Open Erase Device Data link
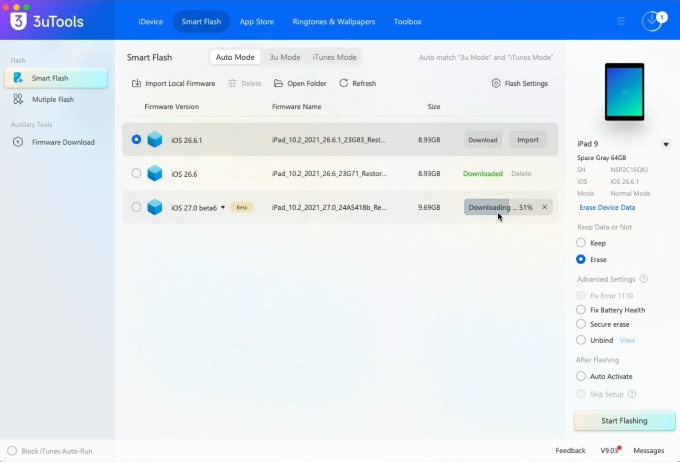Viewport: 680px width, 462px height. (x=607, y=207)
